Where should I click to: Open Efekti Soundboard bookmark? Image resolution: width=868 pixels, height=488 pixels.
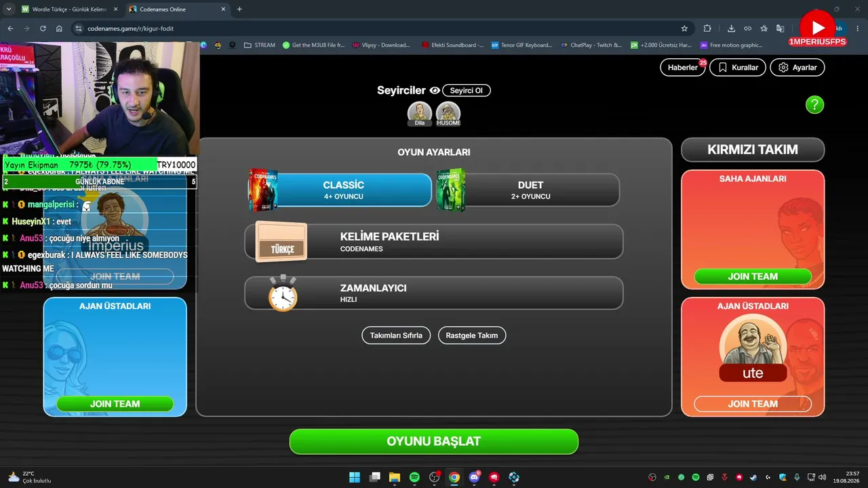(x=452, y=45)
